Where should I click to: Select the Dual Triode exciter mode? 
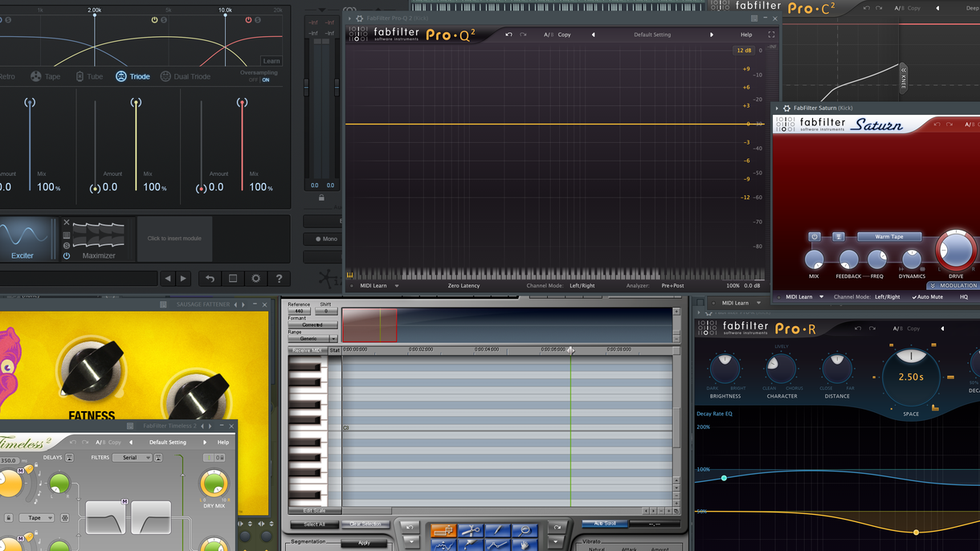(185, 76)
